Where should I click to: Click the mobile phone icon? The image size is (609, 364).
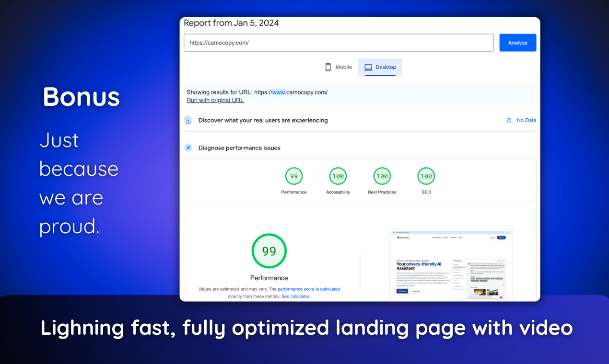pyautogui.click(x=328, y=67)
